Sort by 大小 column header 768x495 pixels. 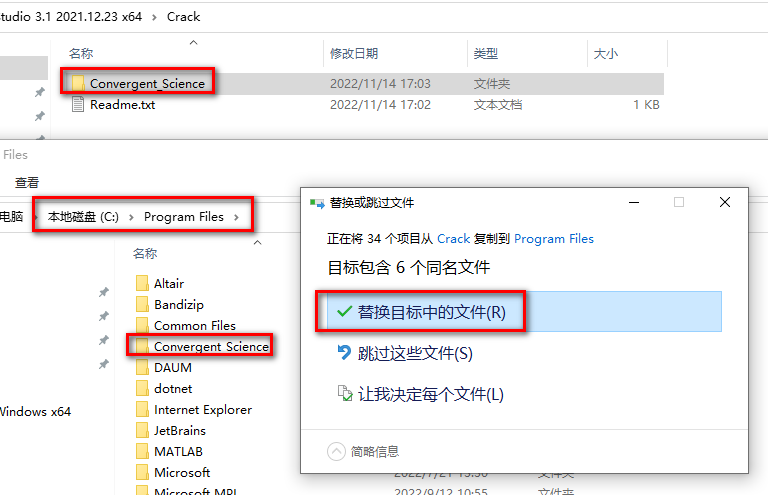[x=605, y=52]
